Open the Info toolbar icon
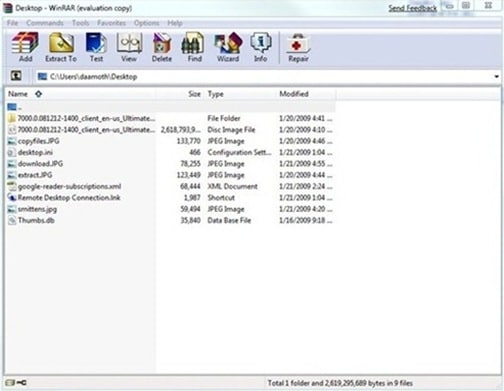The image size is (504, 391). pyautogui.click(x=261, y=43)
